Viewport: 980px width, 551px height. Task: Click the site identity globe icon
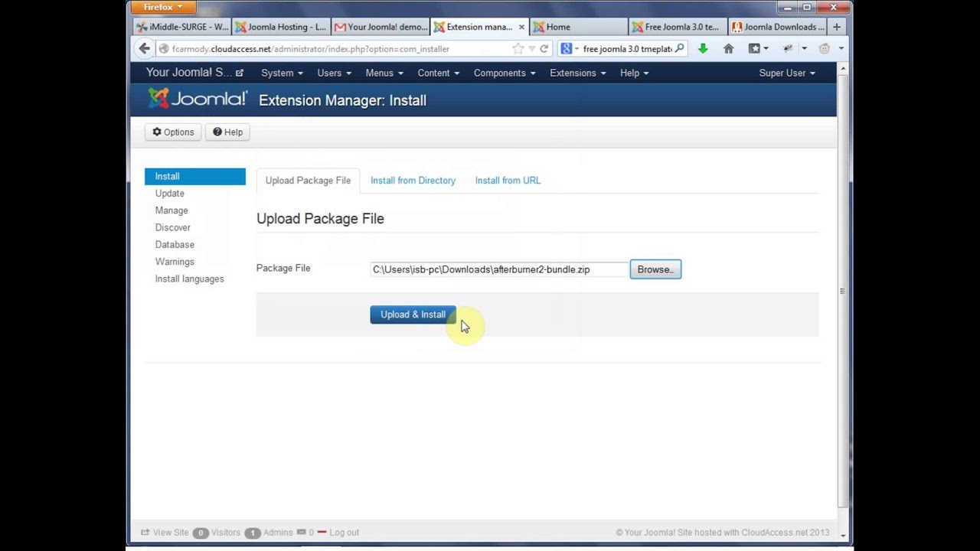[164, 49]
